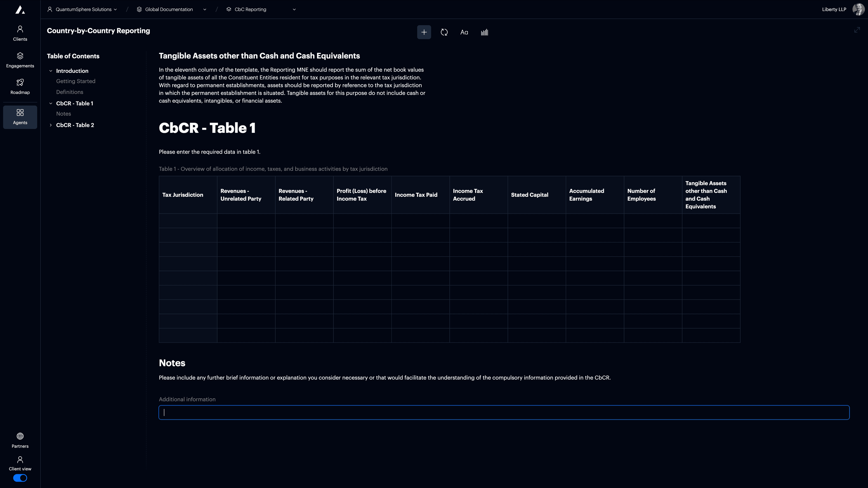The width and height of the screenshot is (868, 488).
Task: Select Notes under CbCR - Table 1
Action: [63, 113]
